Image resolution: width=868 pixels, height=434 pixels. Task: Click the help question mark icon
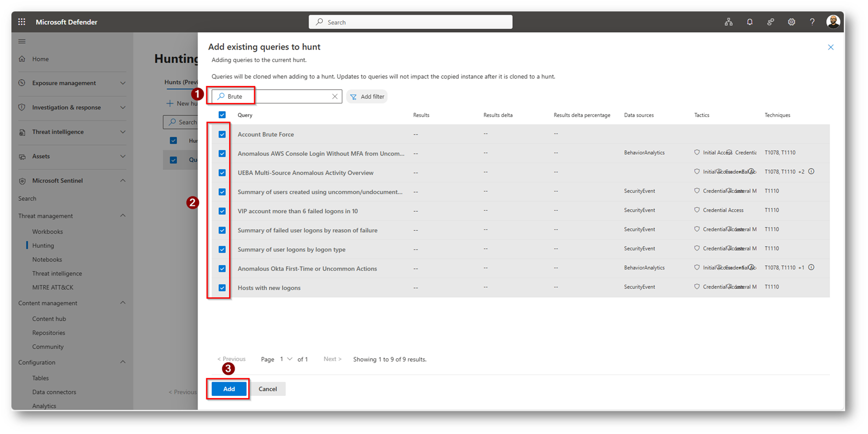(x=812, y=22)
